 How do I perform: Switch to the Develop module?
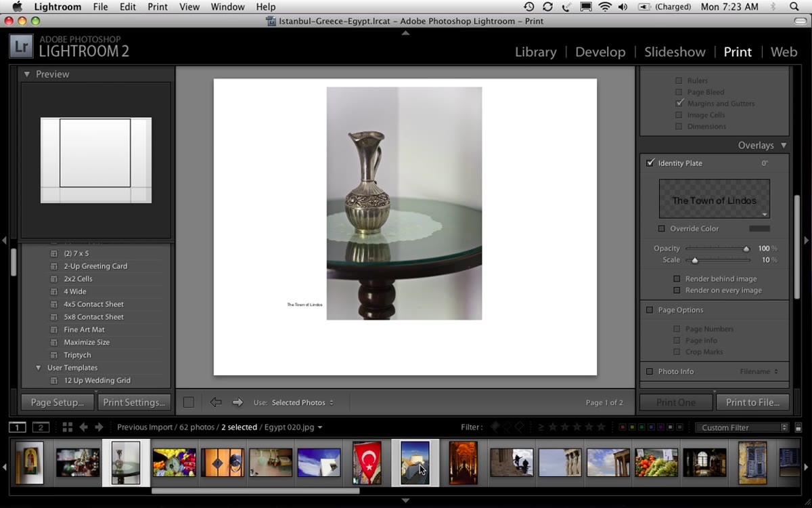point(600,52)
